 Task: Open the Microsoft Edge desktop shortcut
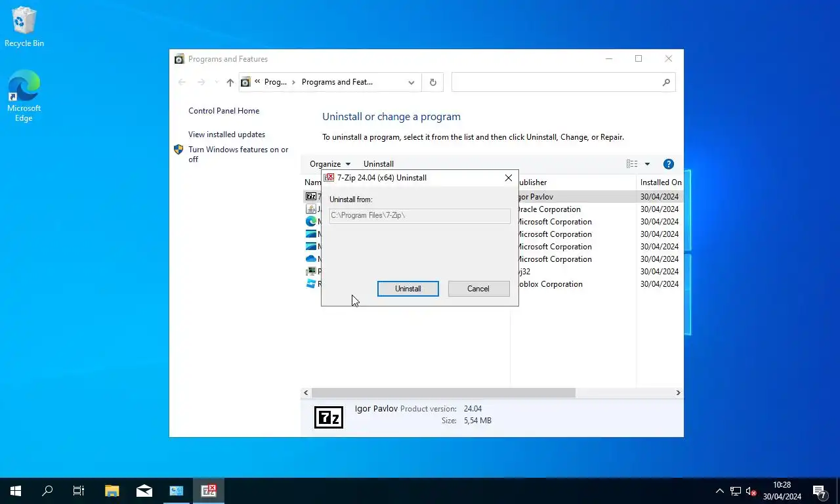coord(24,96)
